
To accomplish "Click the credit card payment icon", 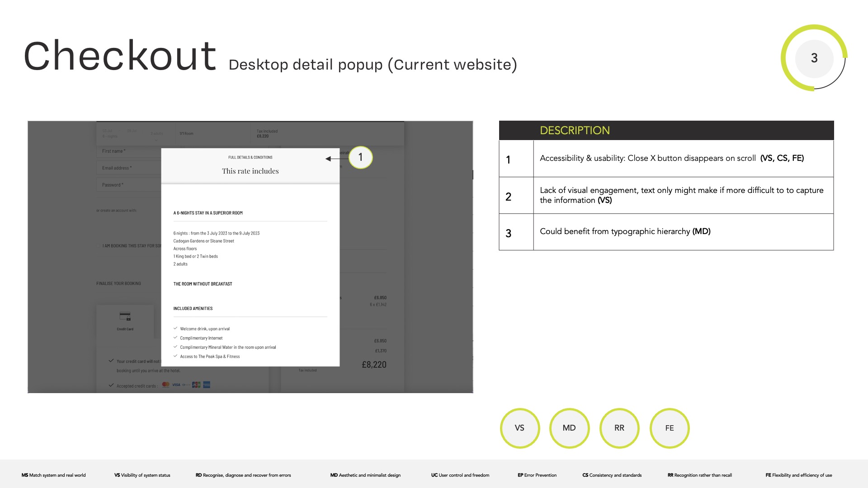I will (x=125, y=316).
